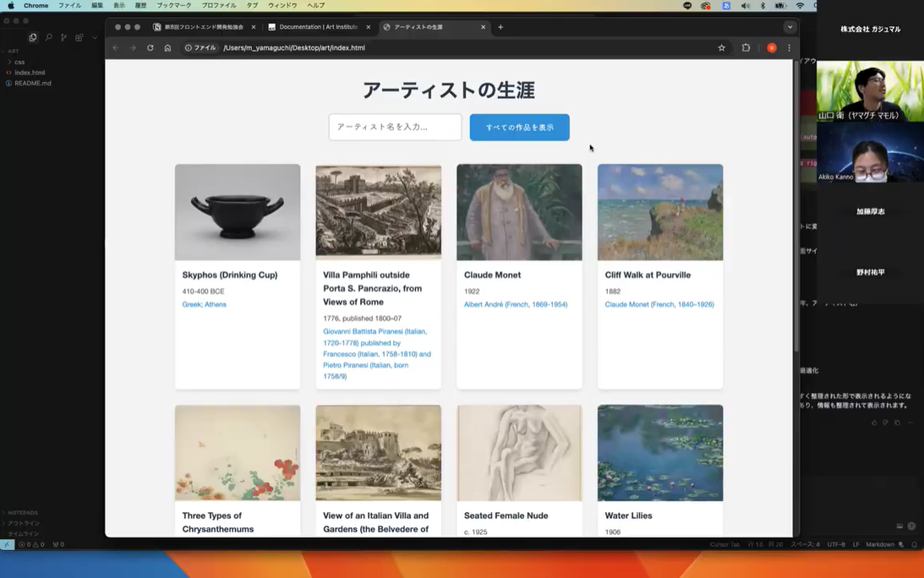Image resolution: width=924 pixels, height=578 pixels.
Task: Click the すべての作品を表示 button
Action: [520, 128]
